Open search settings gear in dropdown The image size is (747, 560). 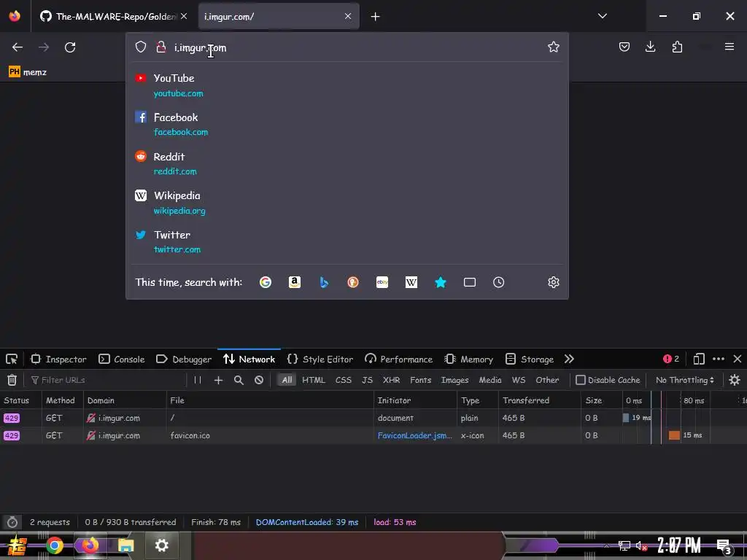pyautogui.click(x=553, y=282)
